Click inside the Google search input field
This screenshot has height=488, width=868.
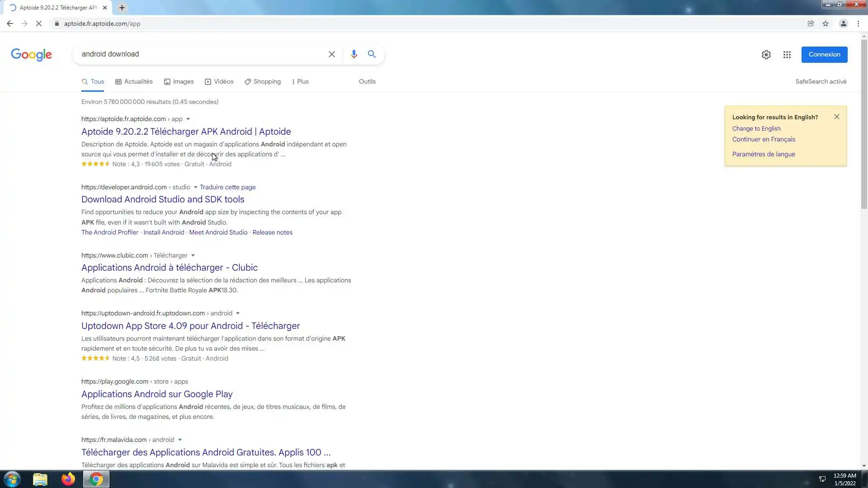[199, 54]
